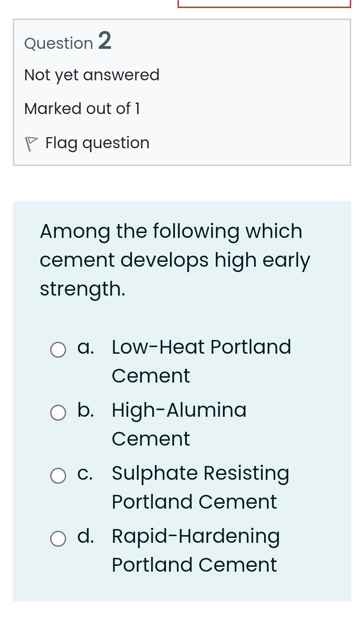Click the option letter b.
The width and height of the screenshot is (364, 632).
tap(85, 410)
